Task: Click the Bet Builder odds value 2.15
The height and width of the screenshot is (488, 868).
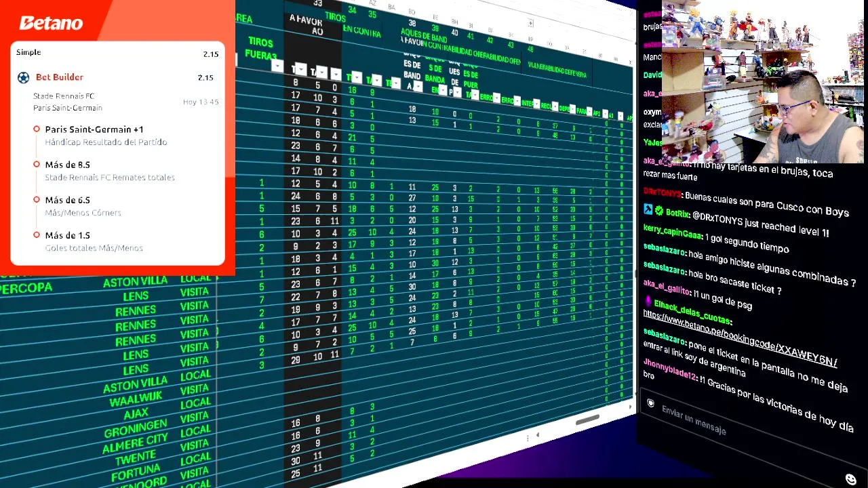Action: (x=205, y=77)
